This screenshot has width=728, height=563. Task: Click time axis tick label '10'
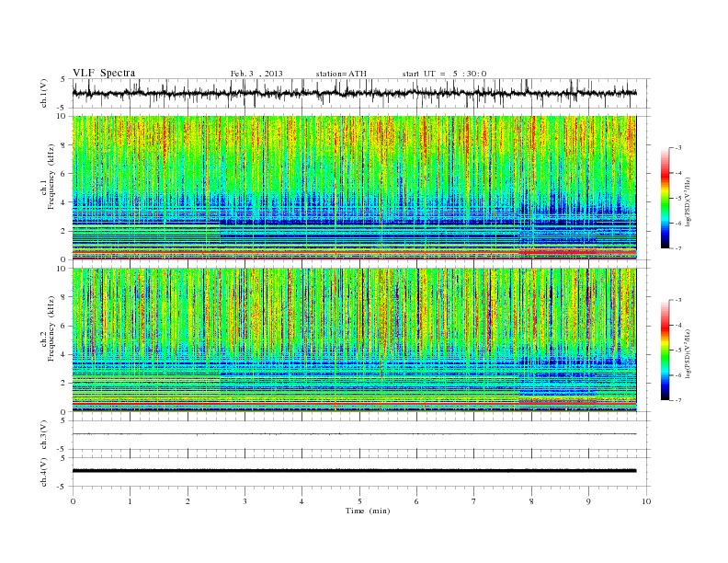(646, 501)
